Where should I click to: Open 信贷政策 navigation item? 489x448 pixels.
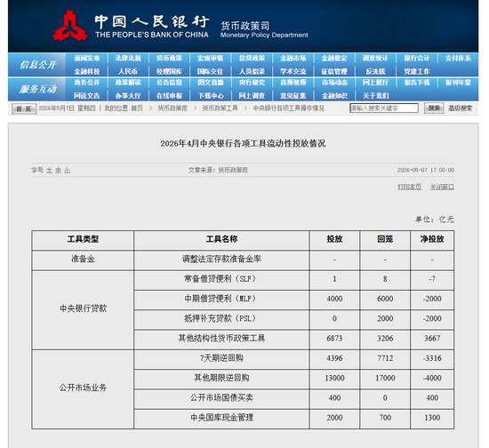(252, 59)
